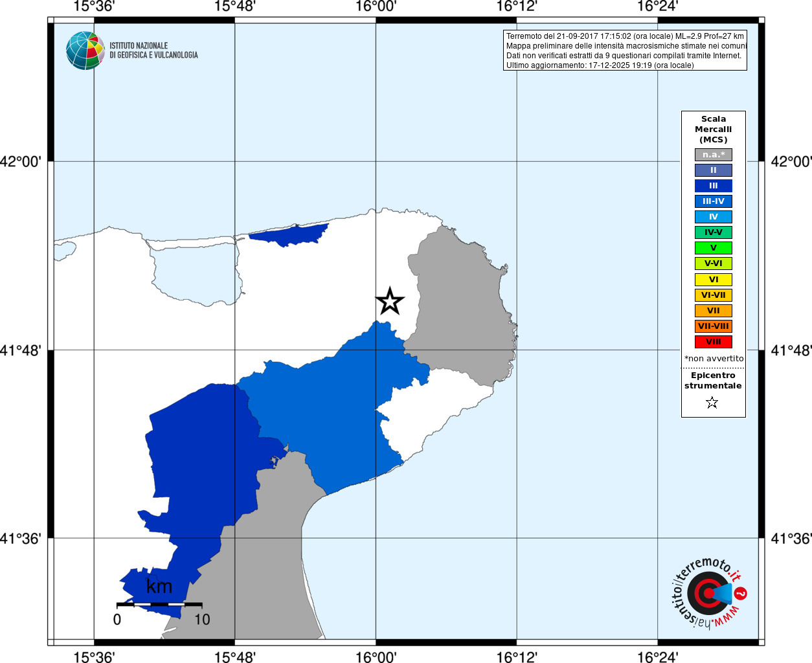Click the INGV globe logo
This screenshot has height=663, width=812.
click(85, 51)
